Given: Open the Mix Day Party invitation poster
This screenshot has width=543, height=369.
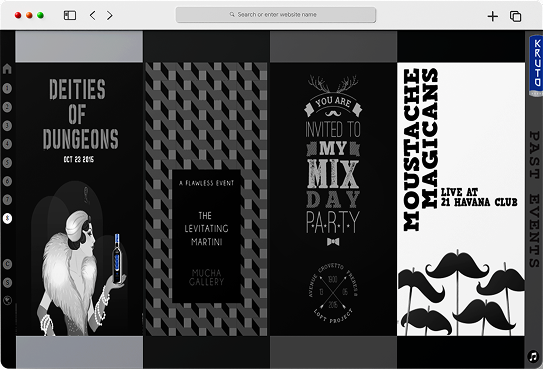Looking at the screenshot, I should pyautogui.click(x=333, y=199).
